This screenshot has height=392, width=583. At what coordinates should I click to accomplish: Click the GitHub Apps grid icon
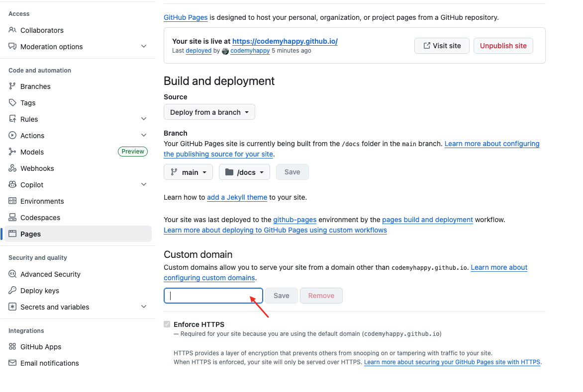coord(12,346)
